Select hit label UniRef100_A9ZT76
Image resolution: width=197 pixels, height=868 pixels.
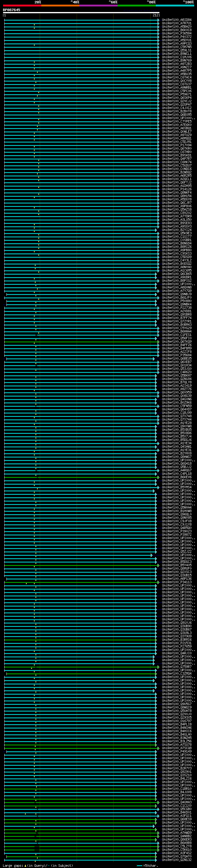click(x=177, y=389)
